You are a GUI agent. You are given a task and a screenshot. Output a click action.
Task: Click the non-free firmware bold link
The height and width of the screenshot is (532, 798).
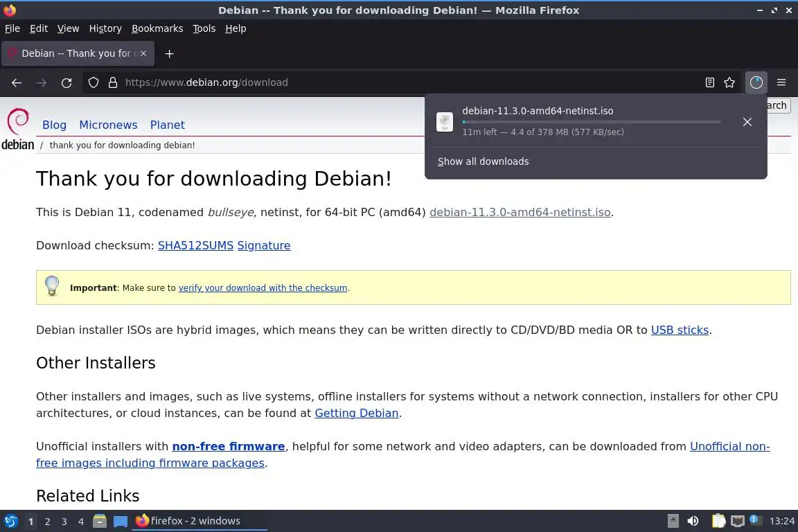(x=229, y=447)
